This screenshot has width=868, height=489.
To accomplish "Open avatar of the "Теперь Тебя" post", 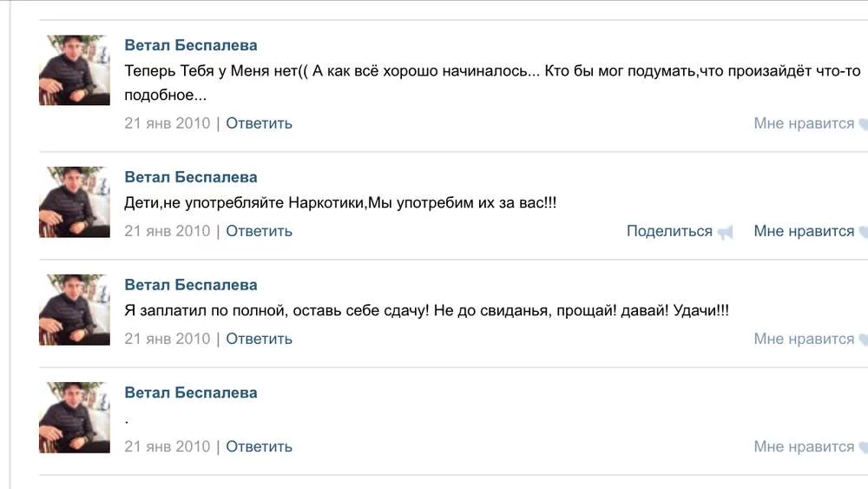I will pyautogui.click(x=74, y=70).
